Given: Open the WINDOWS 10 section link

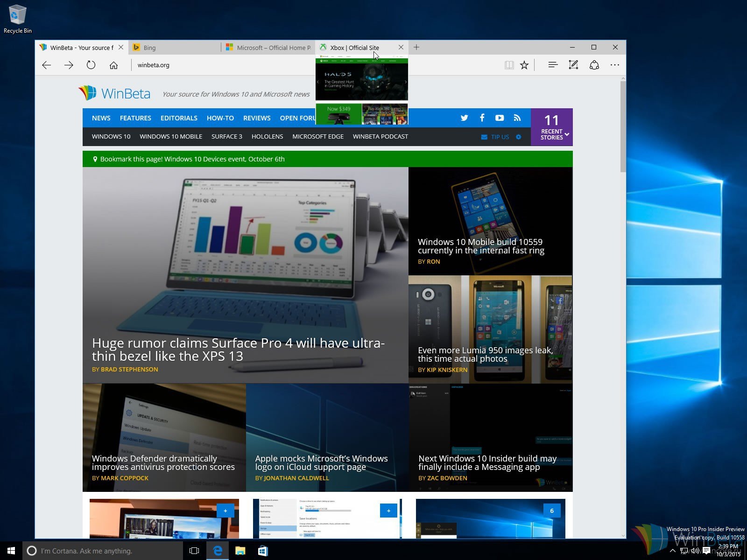Looking at the screenshot, I should pos(111,136).
